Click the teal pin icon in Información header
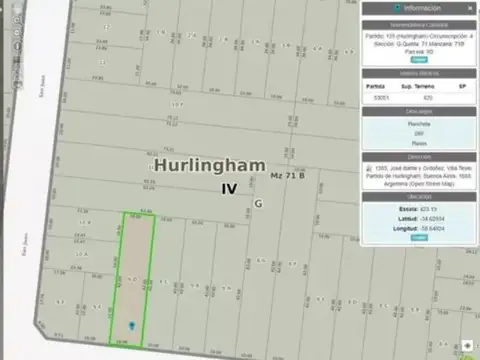480x360 pixels. 397,8
